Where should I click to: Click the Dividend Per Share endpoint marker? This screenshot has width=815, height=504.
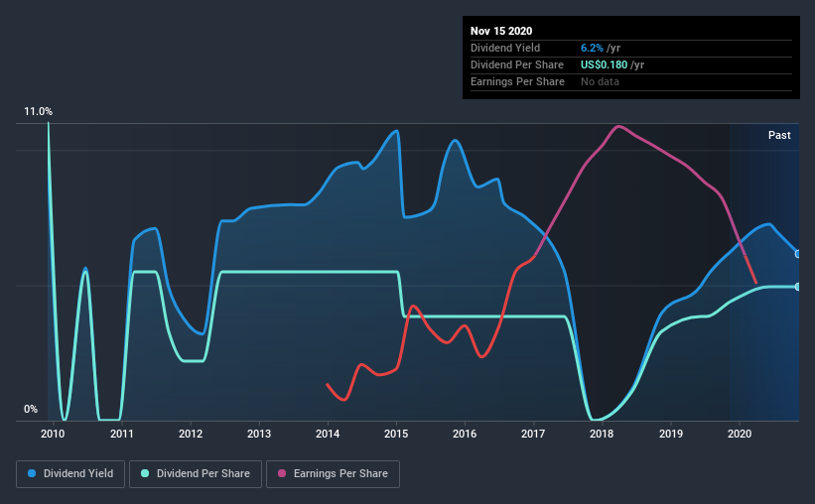(x=798, y=287)
